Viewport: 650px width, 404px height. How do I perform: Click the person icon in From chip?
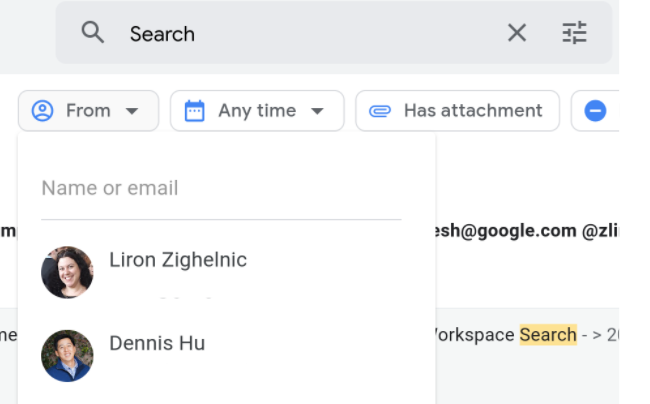coord(42,111)
